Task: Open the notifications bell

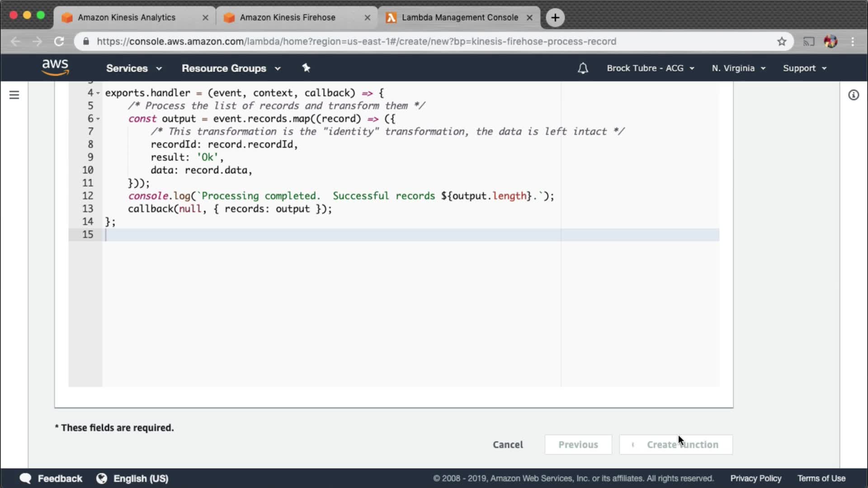Action: (x=583, y=68)
